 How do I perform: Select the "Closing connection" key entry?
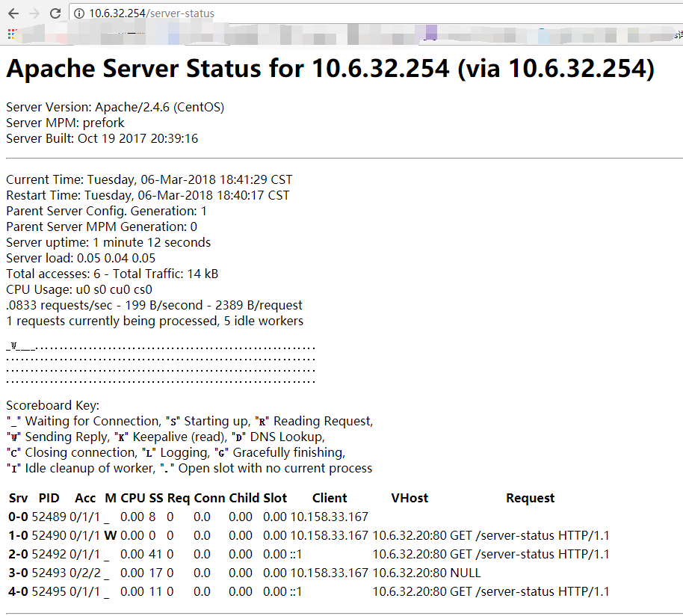click(x=72, y=452)
